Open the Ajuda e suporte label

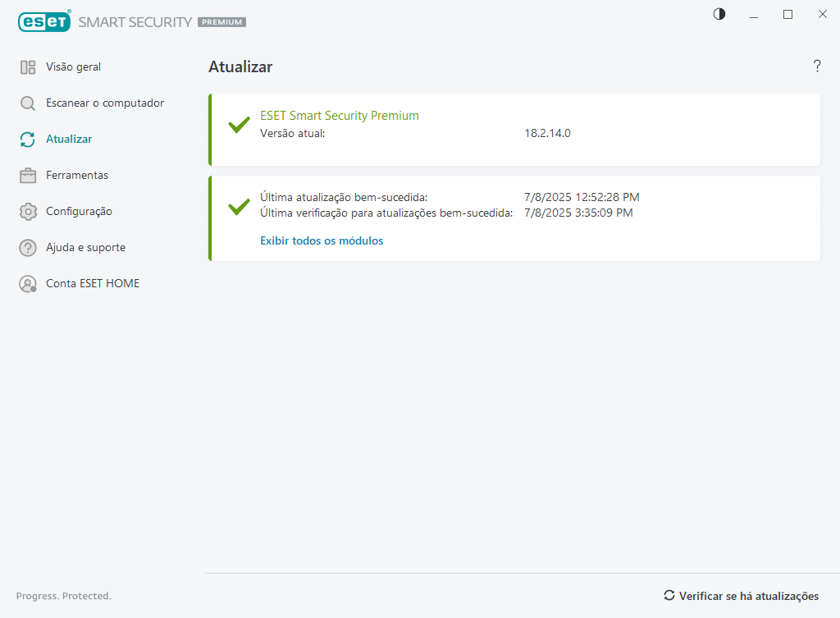pyautogui.click(x=85, y=248)
